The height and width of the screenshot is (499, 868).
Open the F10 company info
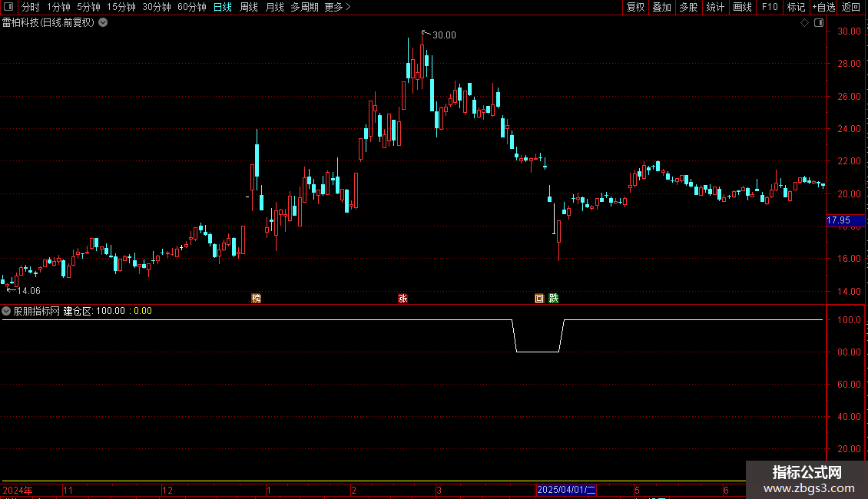pos(770,7)
